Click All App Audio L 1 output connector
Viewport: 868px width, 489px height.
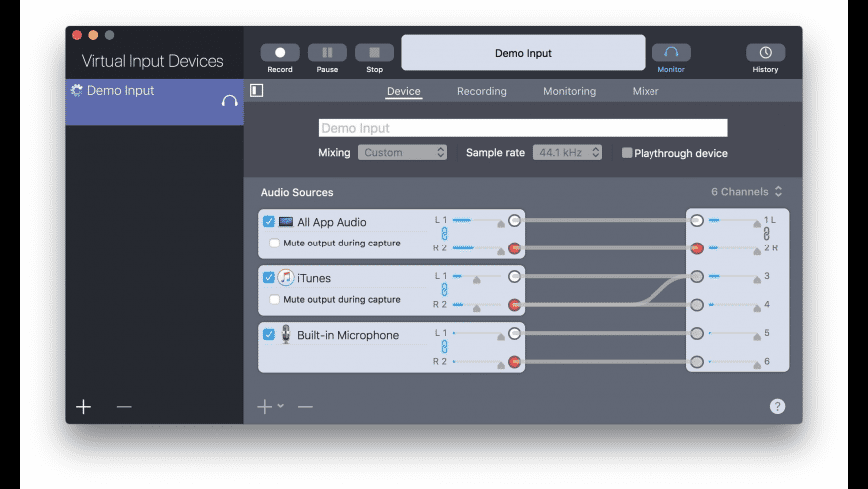[514, 220]
